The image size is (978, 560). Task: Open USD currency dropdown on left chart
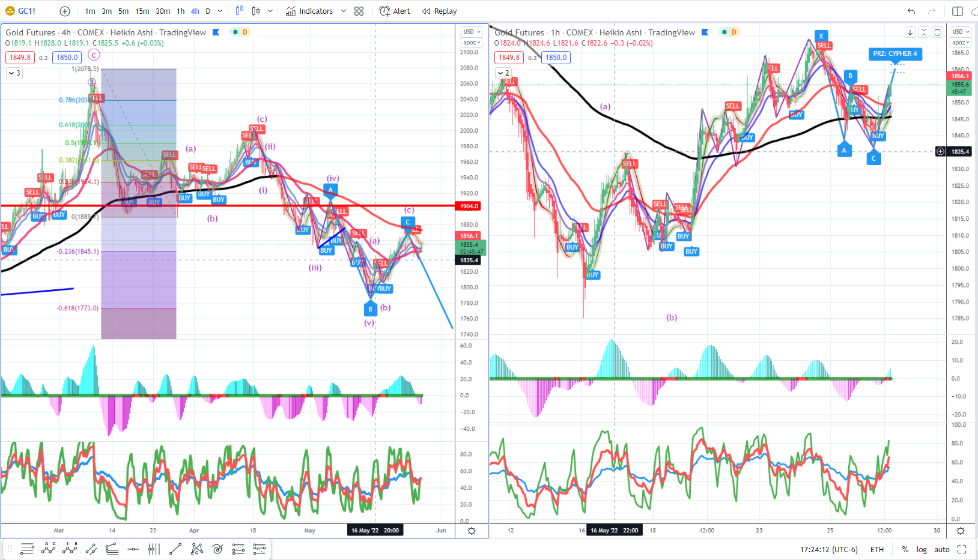click(472, 32)
